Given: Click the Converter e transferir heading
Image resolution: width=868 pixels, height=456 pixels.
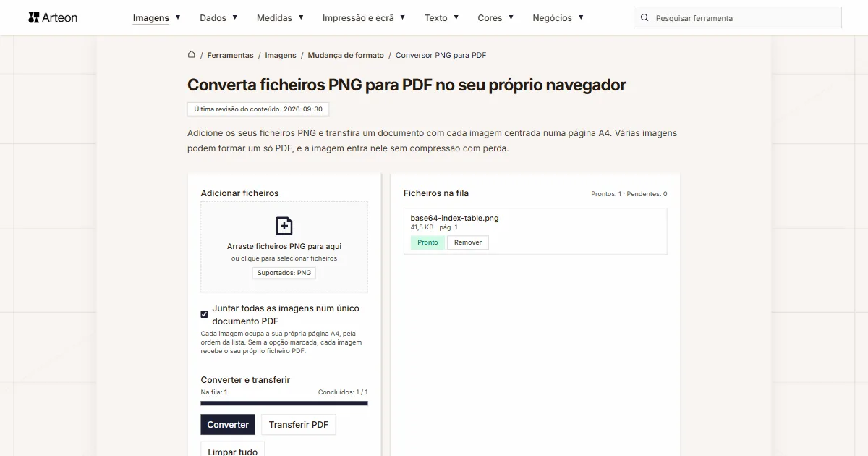Looking at the screenshot, I should click(x=245, y=380).
